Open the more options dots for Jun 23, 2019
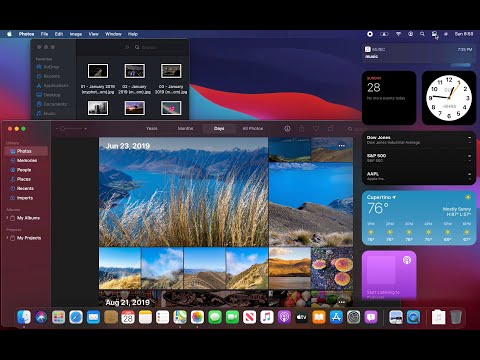 (342, 146)
